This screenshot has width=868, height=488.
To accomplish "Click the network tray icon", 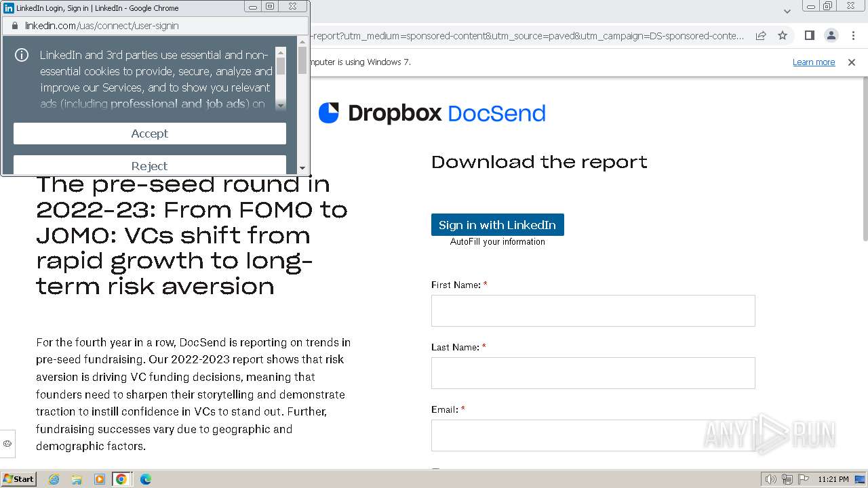I will coord(787,479).
